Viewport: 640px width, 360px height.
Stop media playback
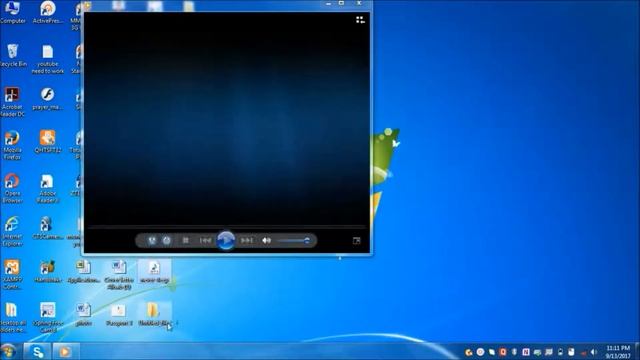(x=186, y=241)
